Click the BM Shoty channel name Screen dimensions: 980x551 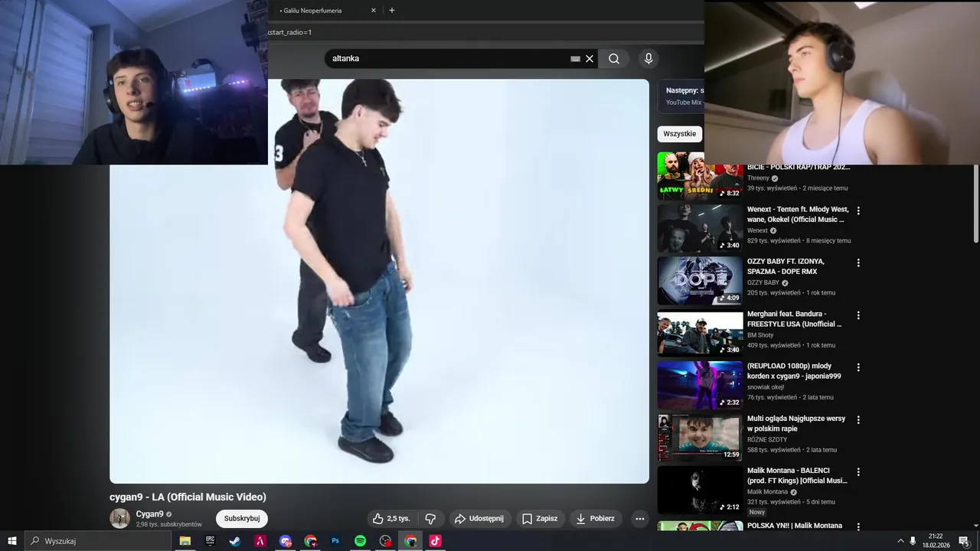760,335
